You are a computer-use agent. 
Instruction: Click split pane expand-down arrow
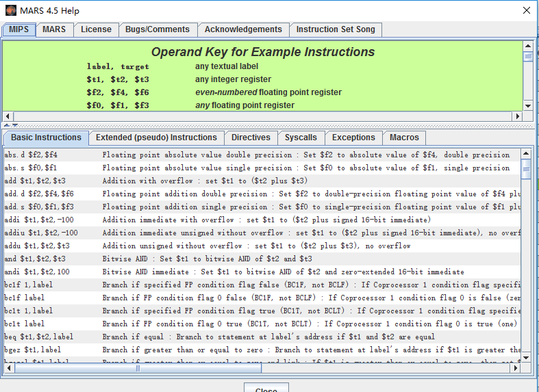coord(15,126)
